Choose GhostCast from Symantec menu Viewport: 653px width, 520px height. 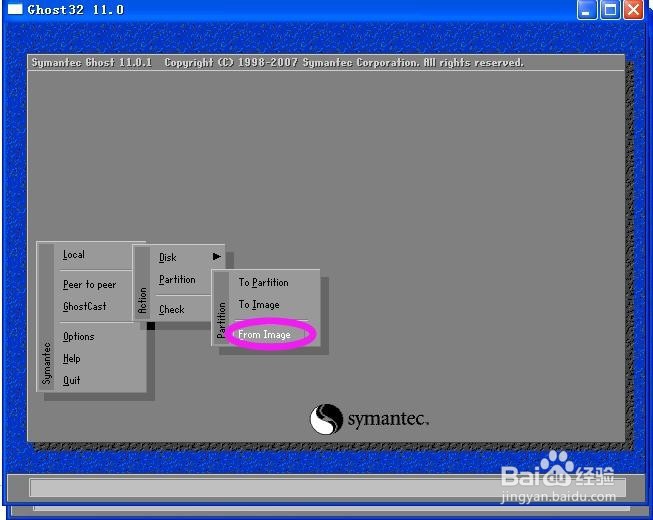coord(85,306)
